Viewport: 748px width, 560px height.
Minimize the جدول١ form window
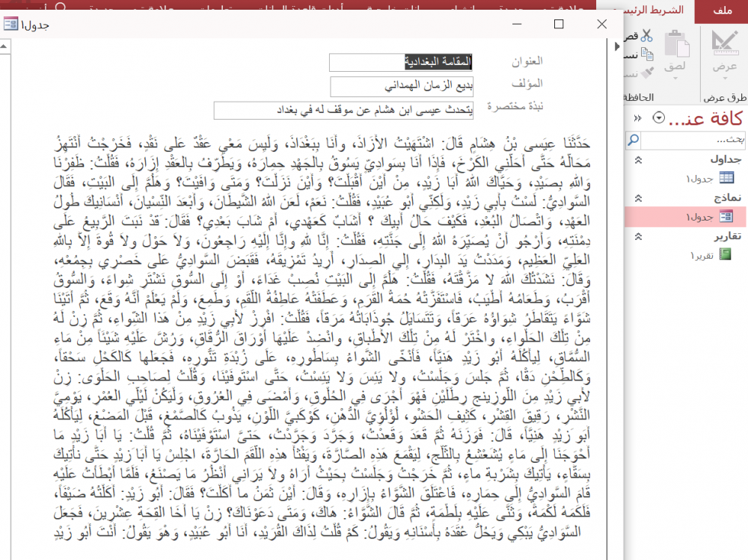[x=517, y=24]
